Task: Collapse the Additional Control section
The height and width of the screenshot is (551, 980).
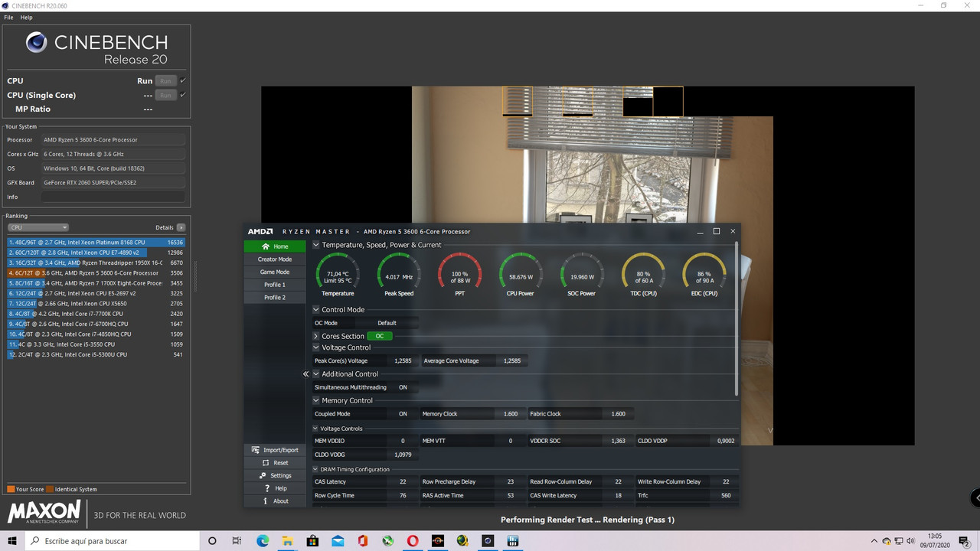Action: [316, 374]
